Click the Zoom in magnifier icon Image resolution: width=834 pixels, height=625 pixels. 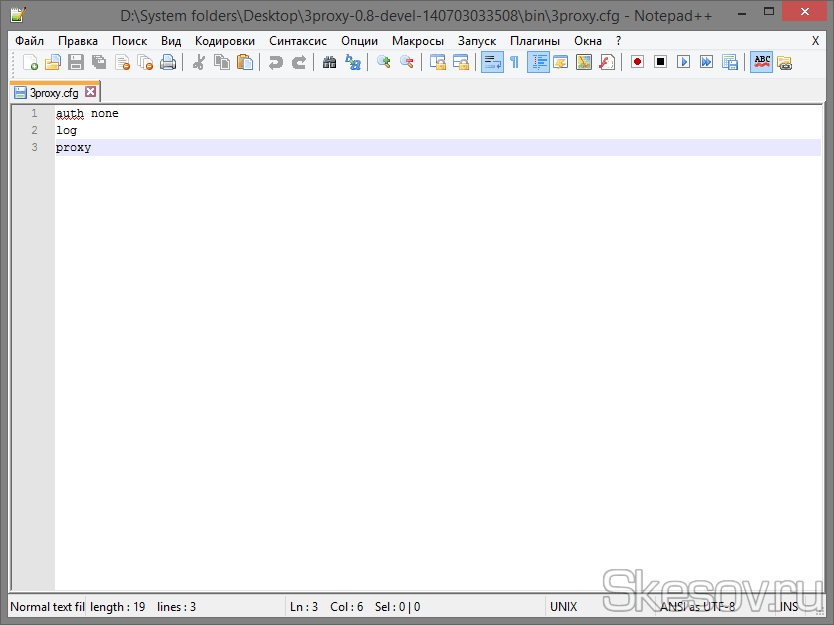click(x=383, y=62)
